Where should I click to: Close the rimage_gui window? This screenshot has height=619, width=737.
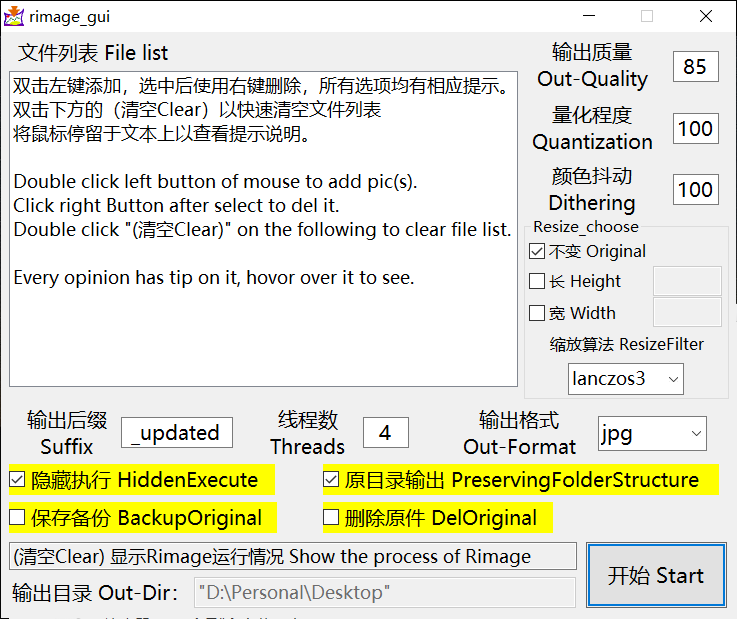pos(706,16)
